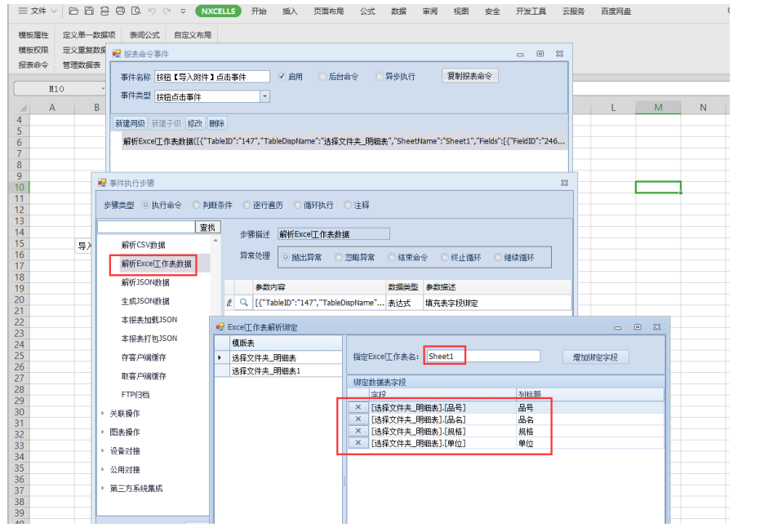The image size is (760, 532).
Task: Remove the 品号 field binding with its X
Action: pos(358,406)
